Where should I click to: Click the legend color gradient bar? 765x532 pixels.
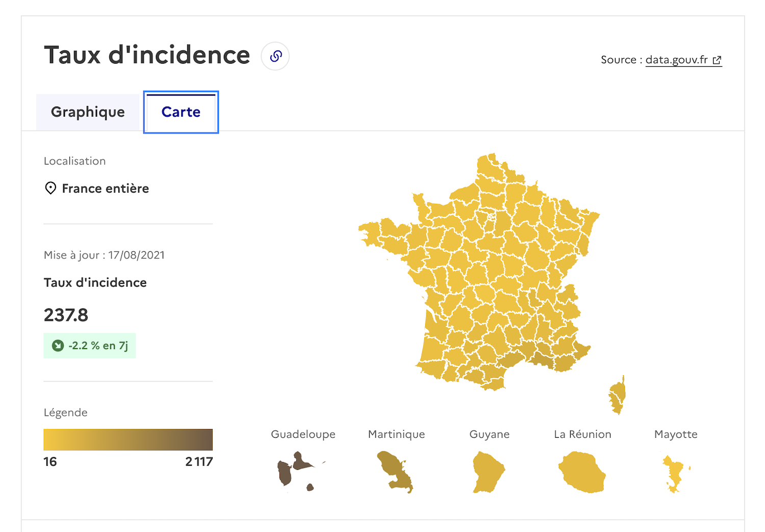128,440
